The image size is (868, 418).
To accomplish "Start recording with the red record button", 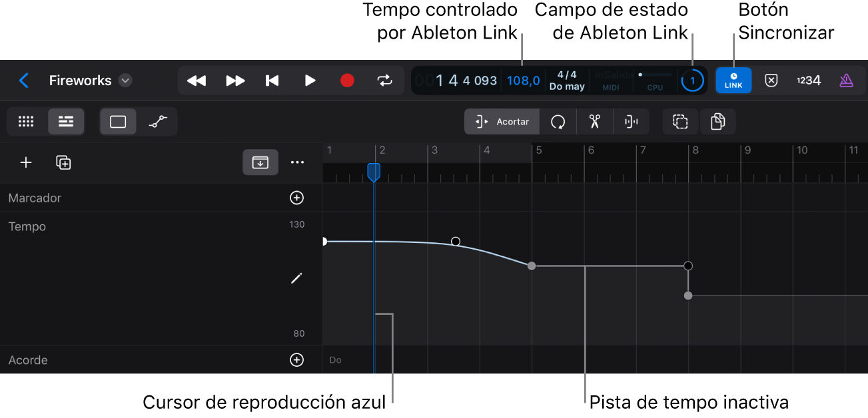I will (347, 81).
